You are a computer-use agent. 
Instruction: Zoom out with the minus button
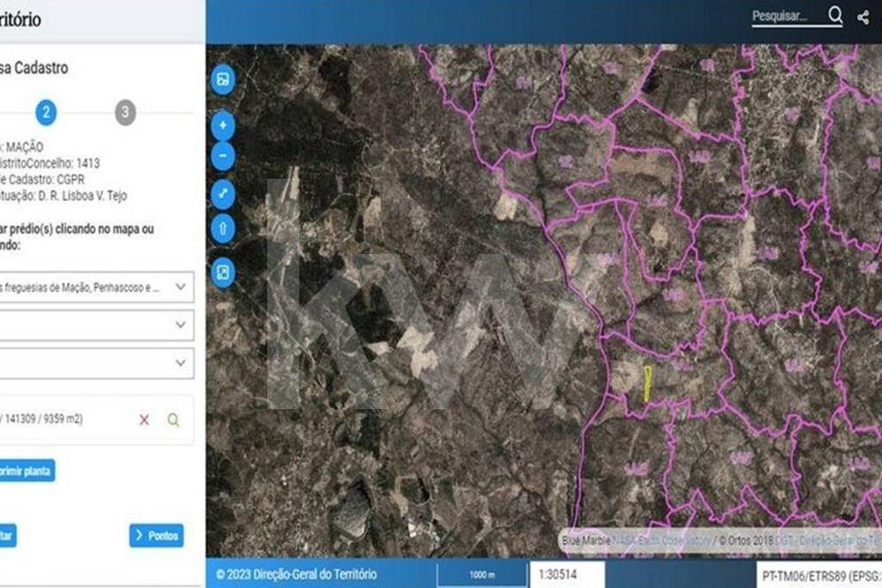[223, 156]
